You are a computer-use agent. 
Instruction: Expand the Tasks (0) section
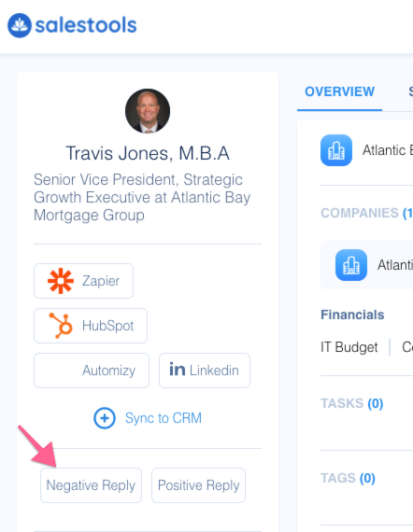coord(352,403)
